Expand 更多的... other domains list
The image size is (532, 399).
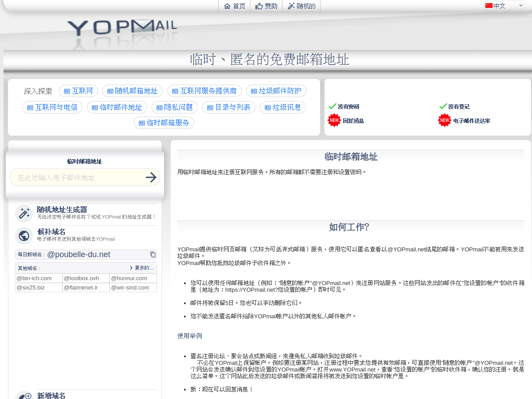142,268
